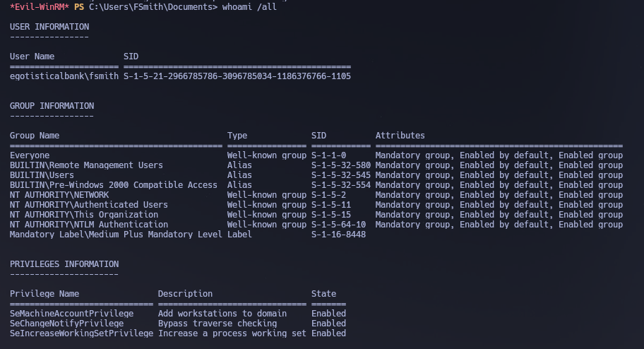Click 'NT AUTHORITY\NETWORK' group name
The image size is (644, 349).
[59, 195]
